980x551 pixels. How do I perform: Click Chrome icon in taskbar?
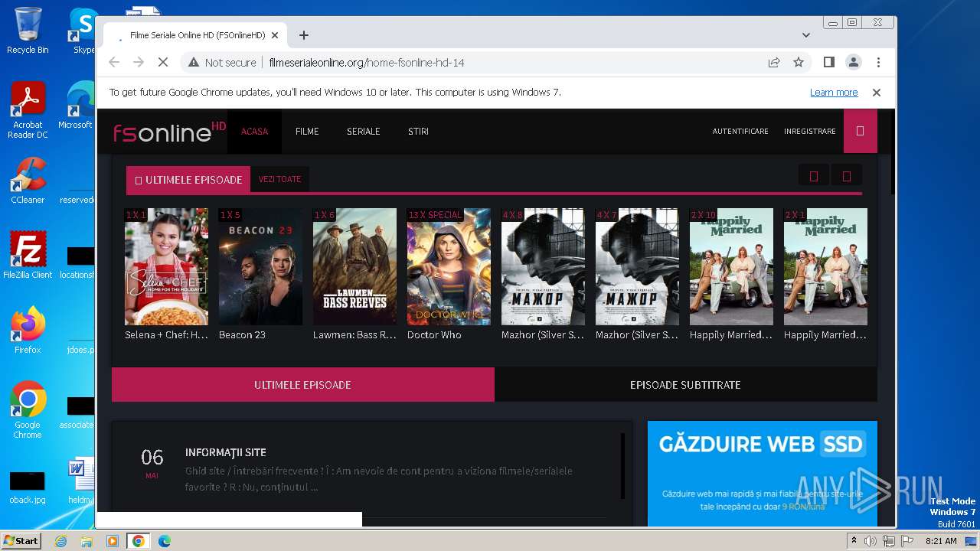click(x=138, y=541)
